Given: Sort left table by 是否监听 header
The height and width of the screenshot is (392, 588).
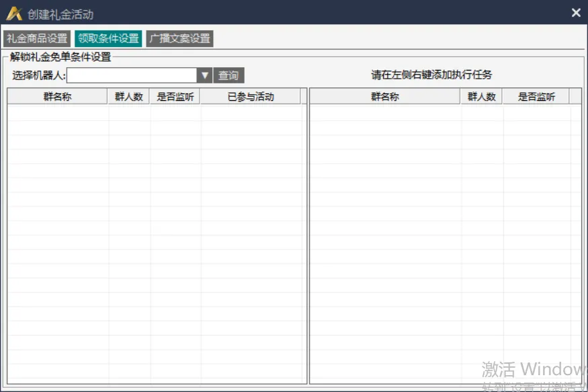Looking at the screenshot, I should point(175,96).
